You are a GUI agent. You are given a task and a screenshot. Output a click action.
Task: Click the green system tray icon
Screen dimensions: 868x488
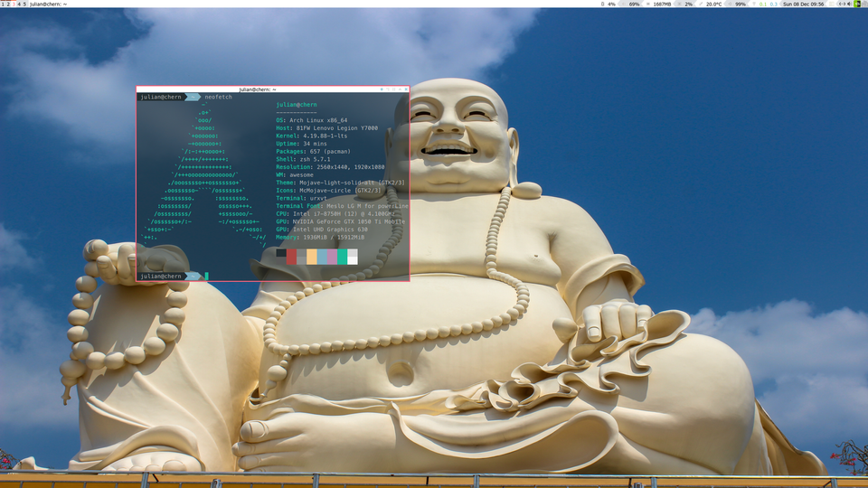click(x=857, y=4)
